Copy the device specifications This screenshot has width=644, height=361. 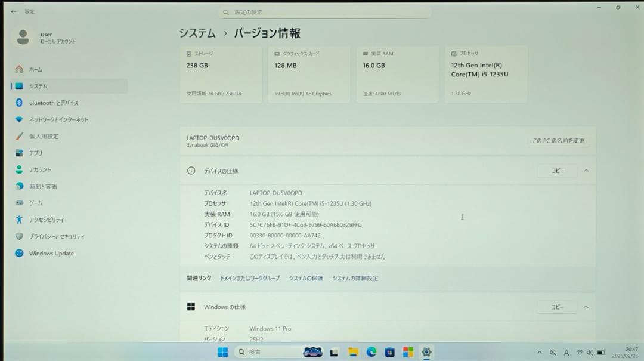pyautogui.click(x=558, y=171)
